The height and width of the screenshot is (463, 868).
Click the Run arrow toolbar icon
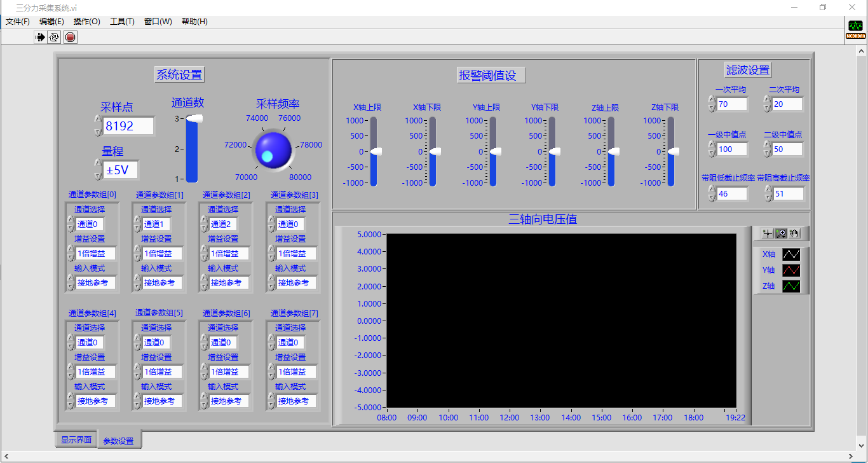(41, 38)
